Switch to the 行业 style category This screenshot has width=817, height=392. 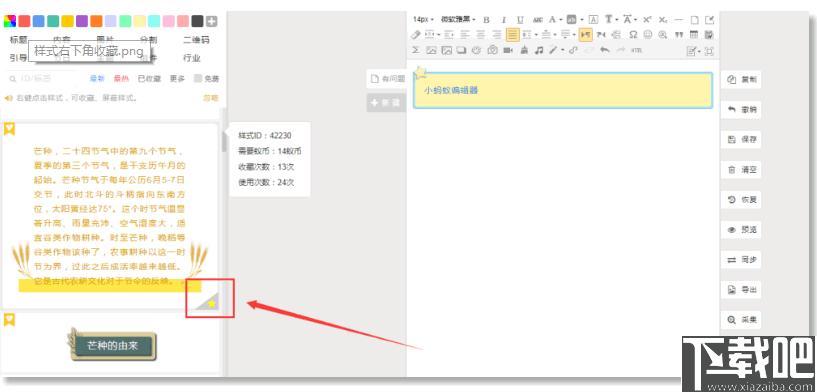coord(192,57)
